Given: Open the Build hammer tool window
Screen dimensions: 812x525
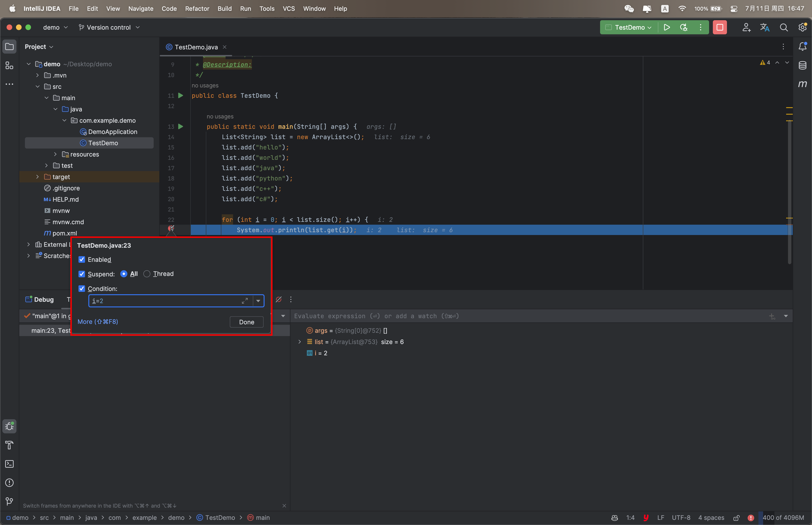Looking at the screenshot, I should 10,445.
